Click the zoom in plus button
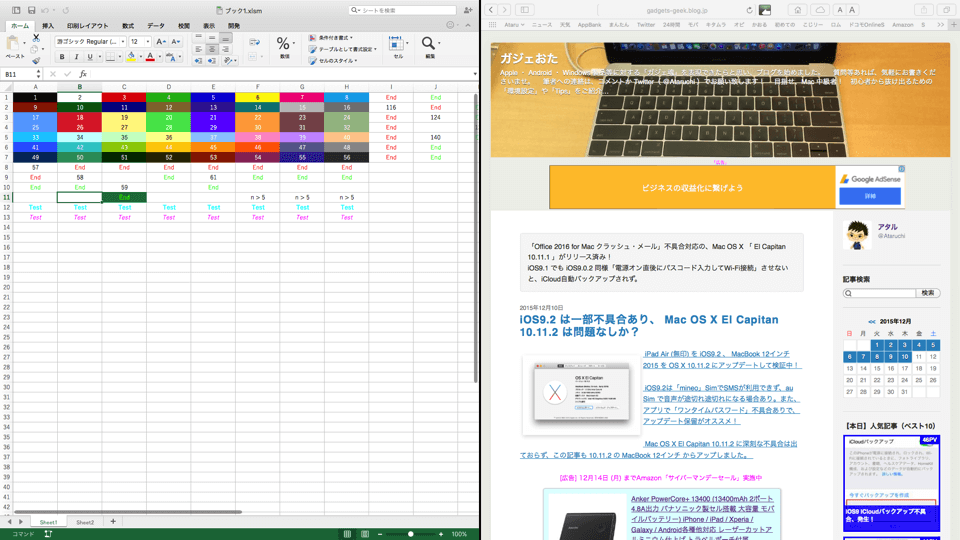Screen dimensions: 960x540 coord(441,534)
